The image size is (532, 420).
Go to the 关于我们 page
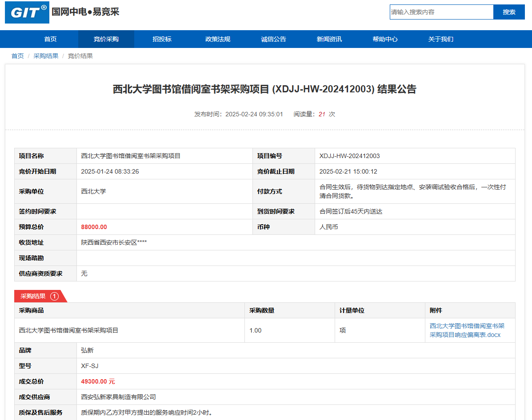click(x=440, y=39)
